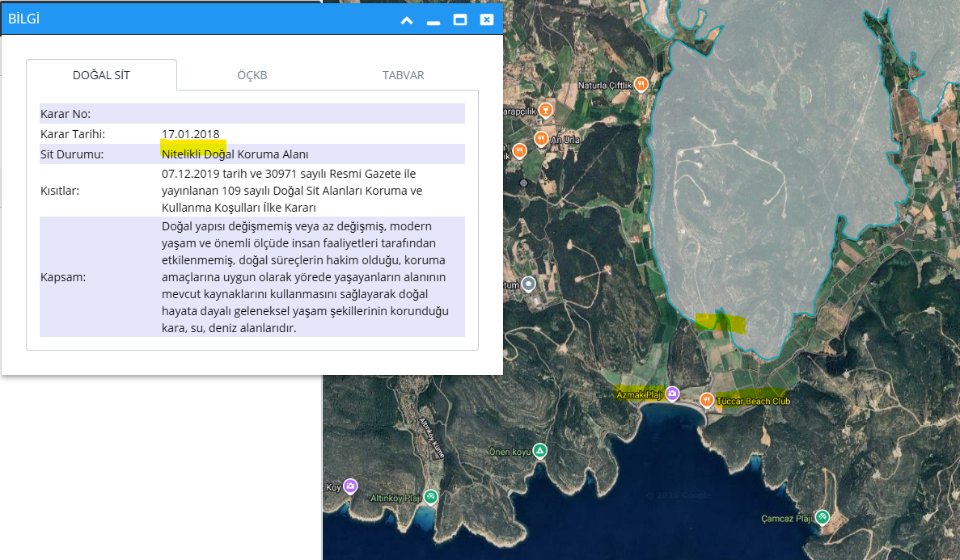Select the DOĞAL SİT tab
Viewport: 960px width, 560px height.
coord(101,75)
